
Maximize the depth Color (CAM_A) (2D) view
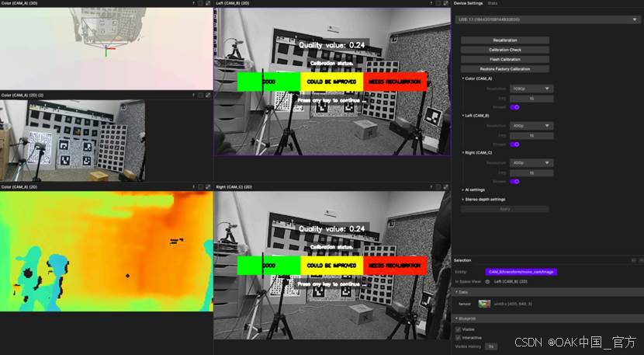208,186
